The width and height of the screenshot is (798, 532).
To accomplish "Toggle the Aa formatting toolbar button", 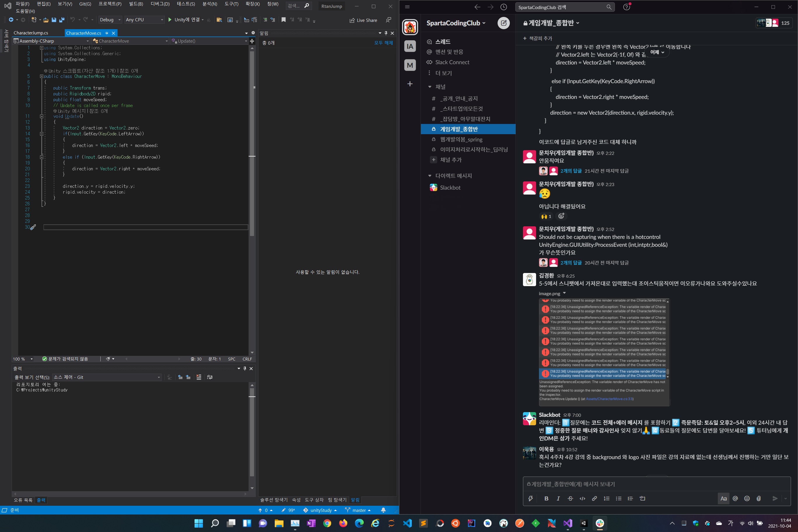I will tap(723, 498).
